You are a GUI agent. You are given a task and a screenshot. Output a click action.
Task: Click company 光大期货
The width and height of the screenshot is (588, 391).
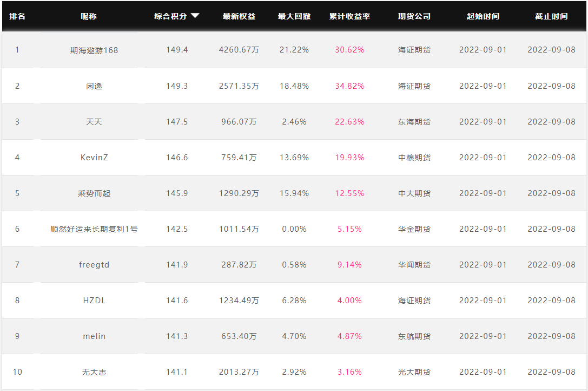pos(414,372)
